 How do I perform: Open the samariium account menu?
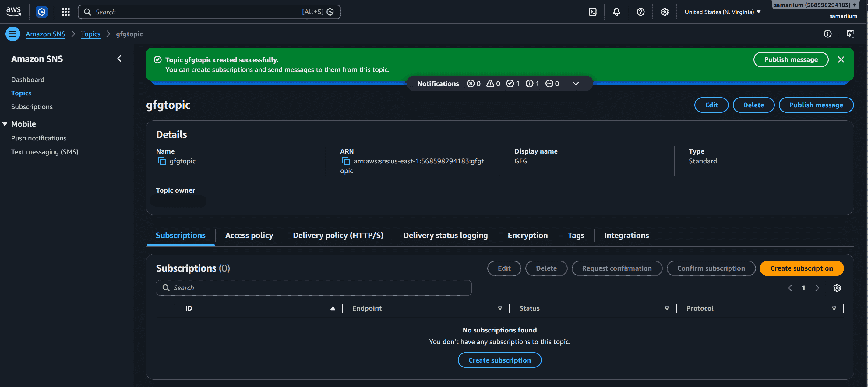coord(815,5)
